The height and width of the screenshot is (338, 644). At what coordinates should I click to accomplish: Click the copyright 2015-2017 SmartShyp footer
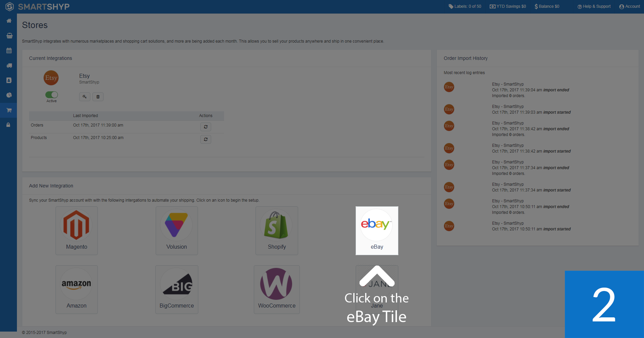(44, 333)
